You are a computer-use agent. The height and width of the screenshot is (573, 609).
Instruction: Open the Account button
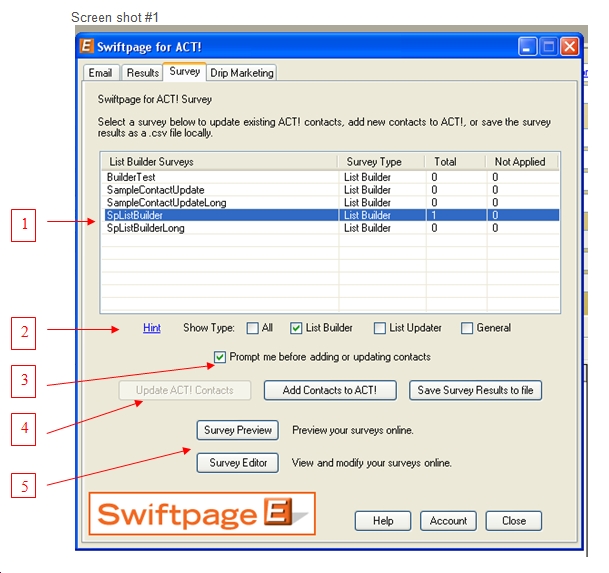pos(448,521)
